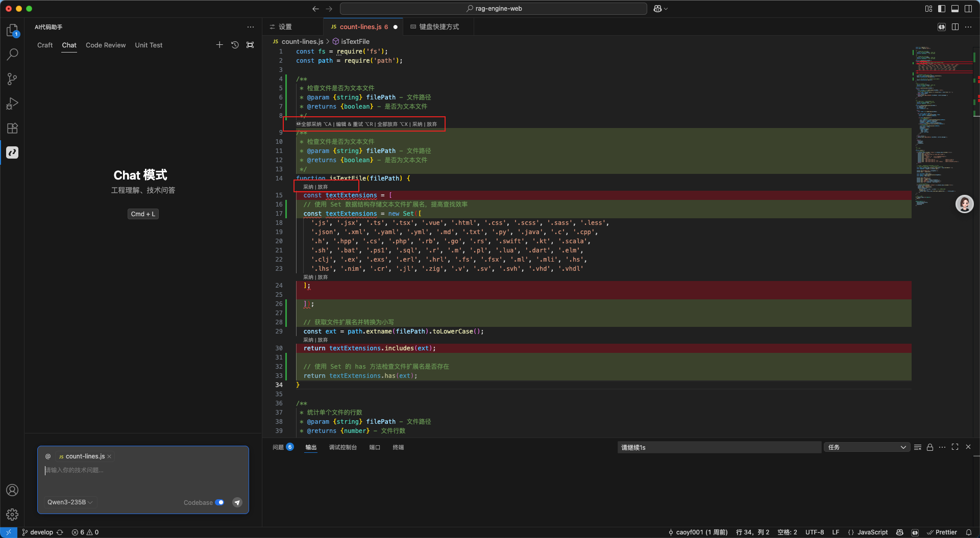The width and height of the screenshot is (980, 538).
Task: Click the remote window icon in status bar
Action: point(9,532)
